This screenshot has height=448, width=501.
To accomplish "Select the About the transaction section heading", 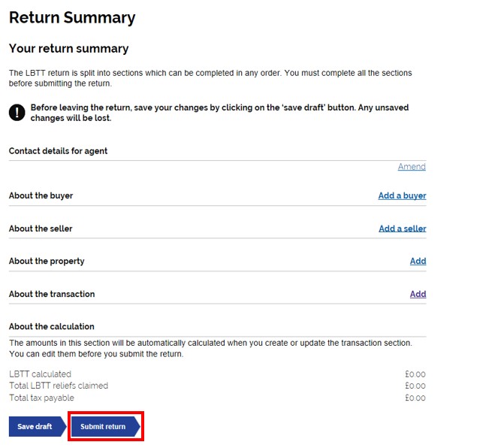I will tap(52, 294).
